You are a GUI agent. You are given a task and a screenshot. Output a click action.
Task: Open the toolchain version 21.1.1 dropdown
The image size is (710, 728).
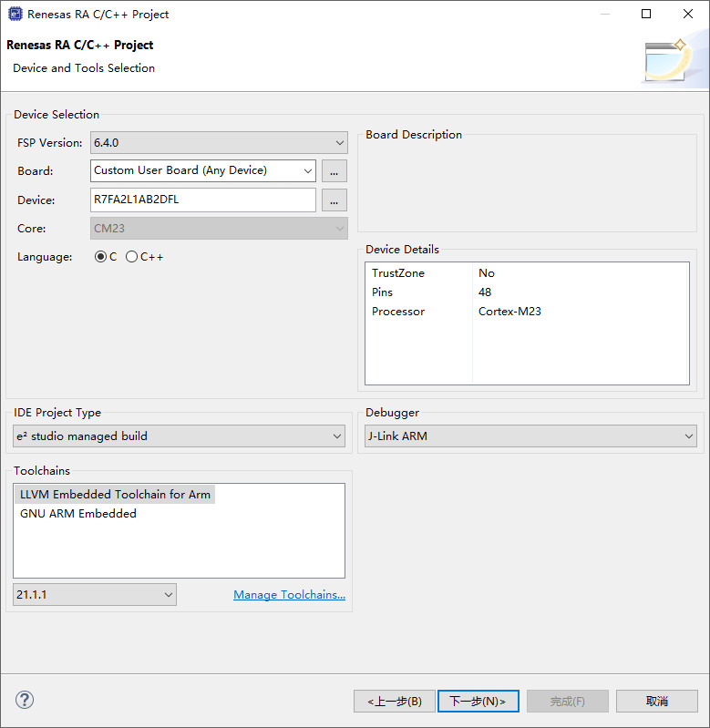point(94,594)
